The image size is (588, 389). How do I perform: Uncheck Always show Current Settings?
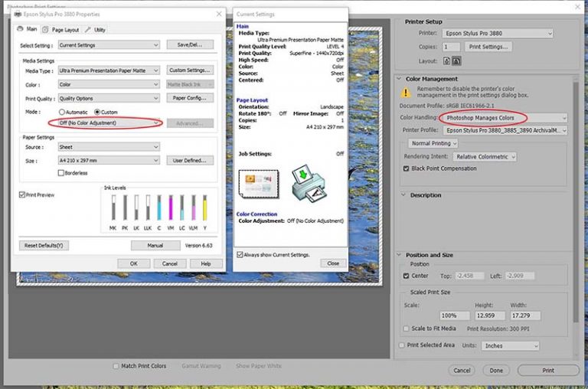pyautogui.click(x=240, y=255)
